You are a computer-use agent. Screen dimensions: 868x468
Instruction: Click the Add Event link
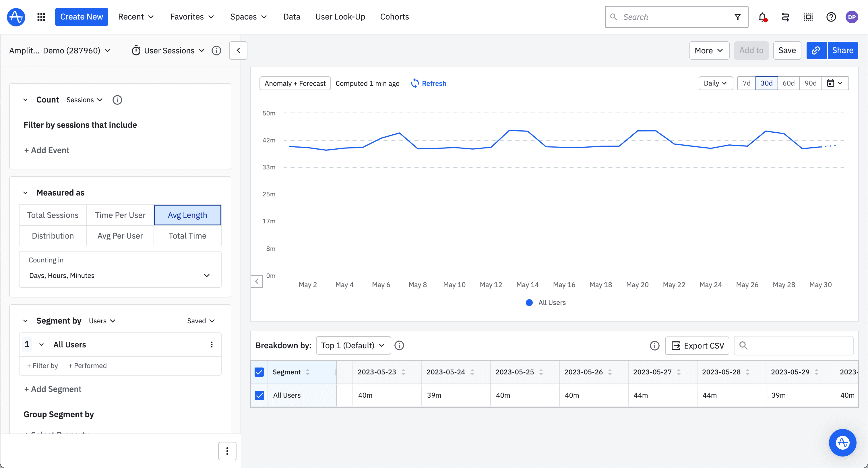(x=46, y=150)
